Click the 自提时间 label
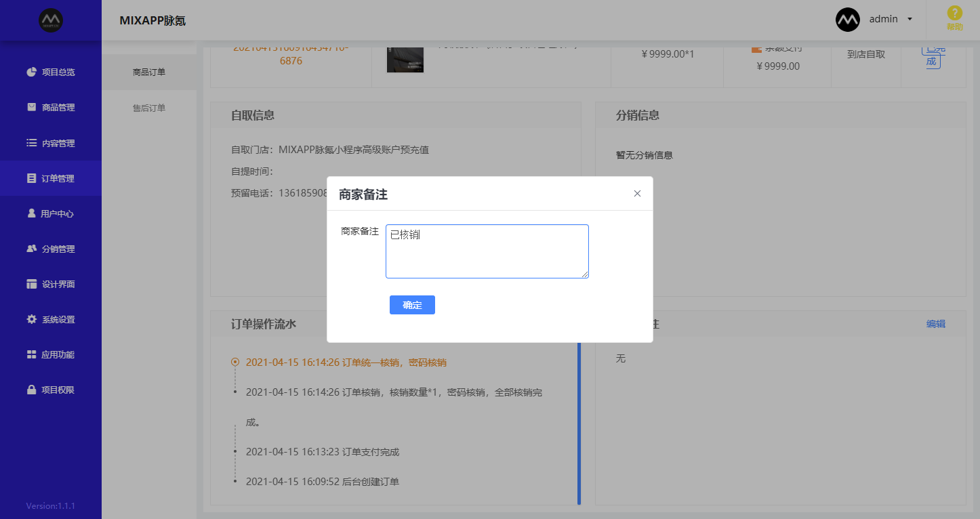Image resolution: width=980 pixels, height=519 pixels. [x=252, y=171]
